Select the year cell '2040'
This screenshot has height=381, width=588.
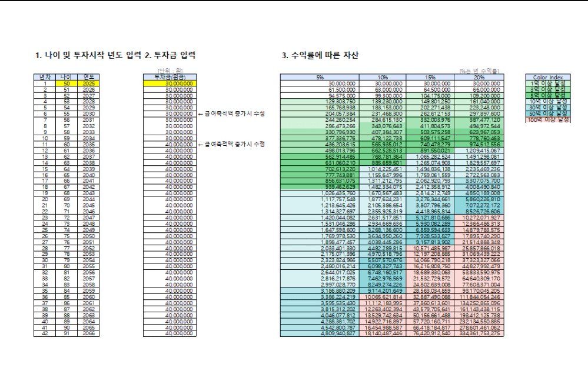(88, 175)
